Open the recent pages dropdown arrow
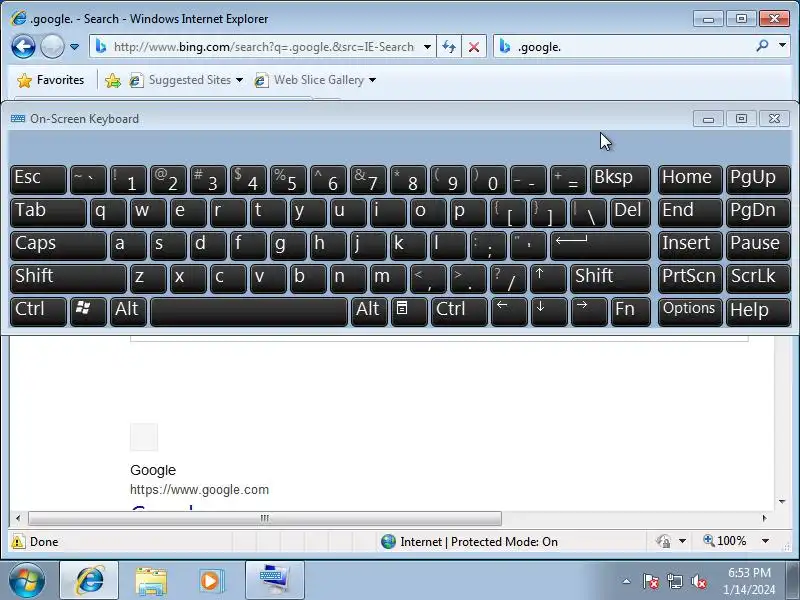800x600 pixels. [74, 47]
